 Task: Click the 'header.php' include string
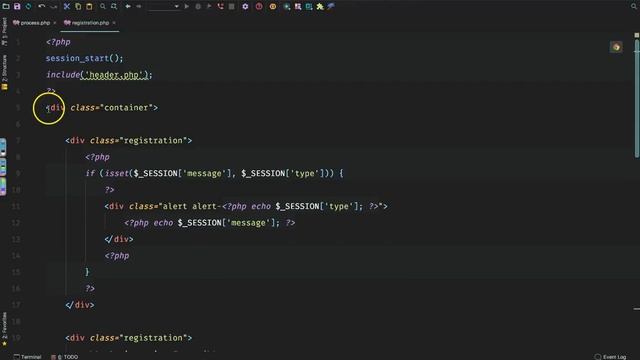click(x=115, y=75)
